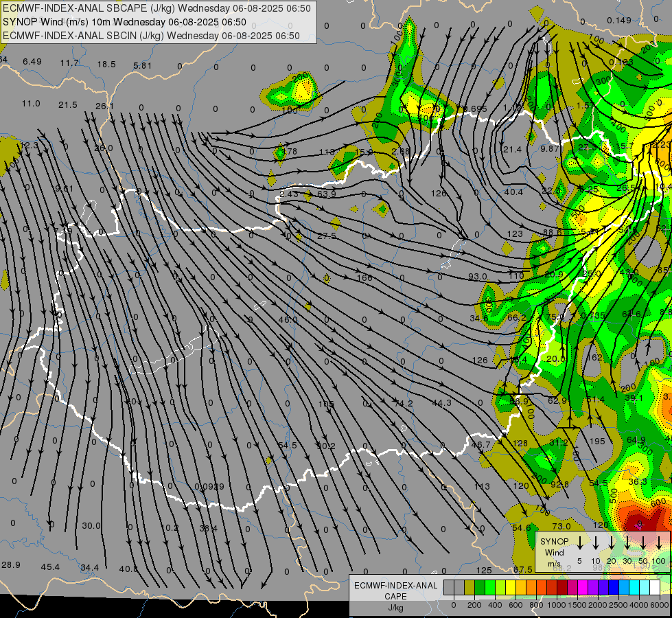The height and width of the screenshot is (618, 672).
Task: Click the 100 m/s wind arrow in SYNOP legend
Action: 659,542
